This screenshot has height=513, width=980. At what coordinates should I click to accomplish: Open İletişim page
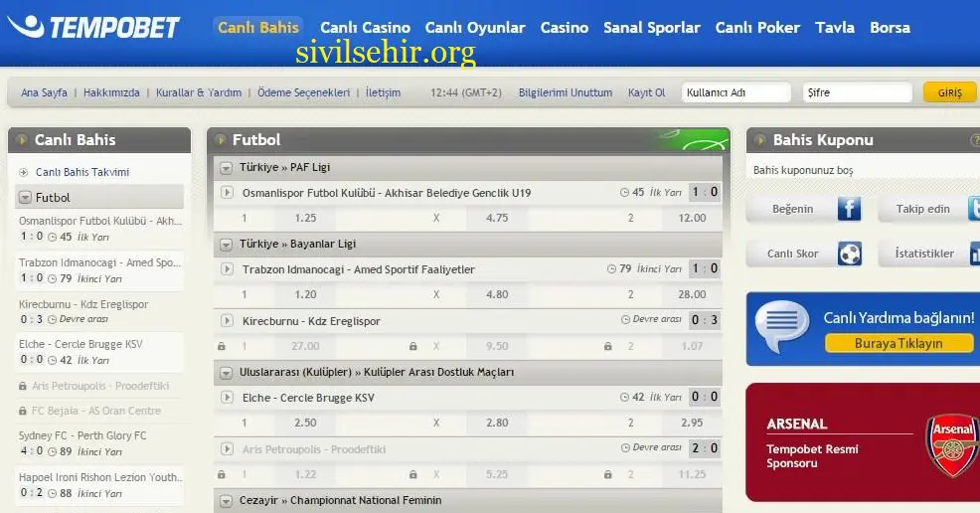pyautogui.click(x=383, y=92)
